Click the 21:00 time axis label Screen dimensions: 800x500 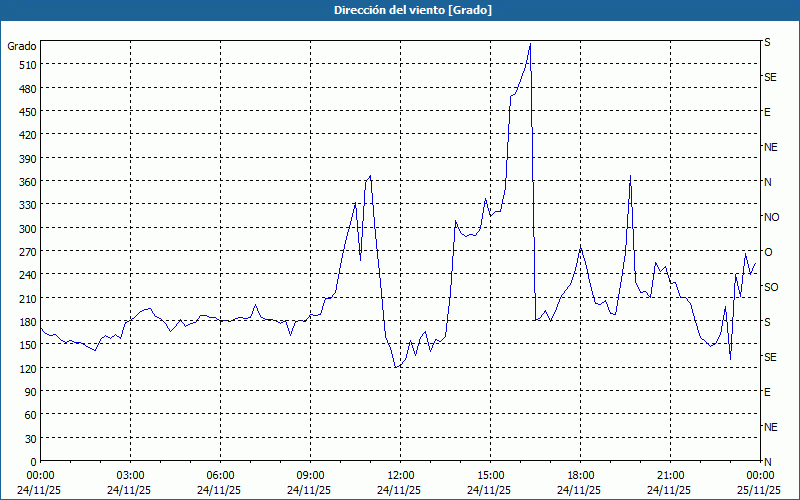click(670, 476)
